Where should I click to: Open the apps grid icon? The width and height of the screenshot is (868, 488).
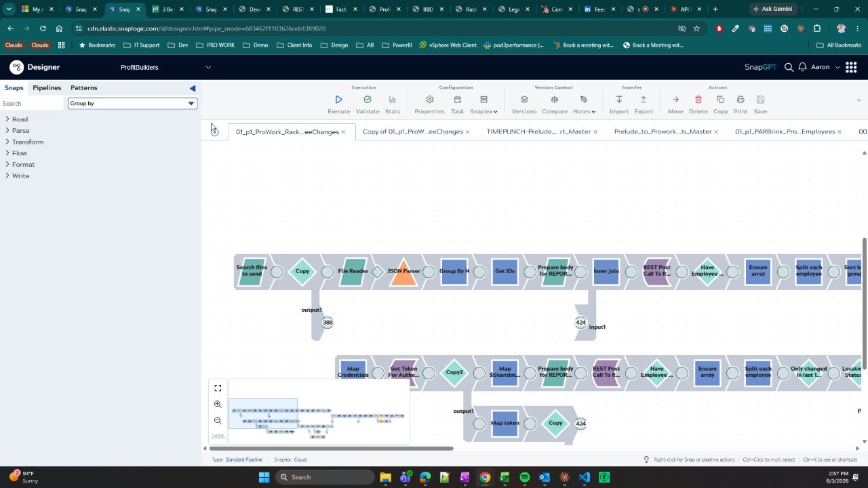851,67
